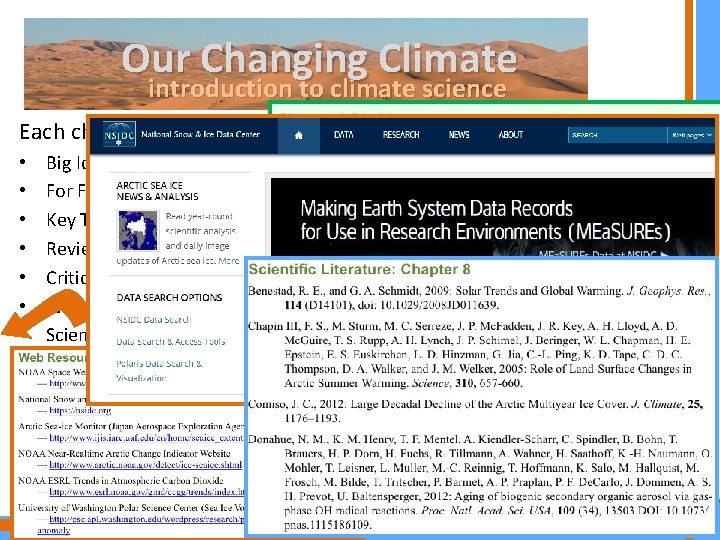Click the NOAA ESRL Trends in Carbon Dioxide text
The height and width of the screenshot is (540, 720).
point(121,481)
